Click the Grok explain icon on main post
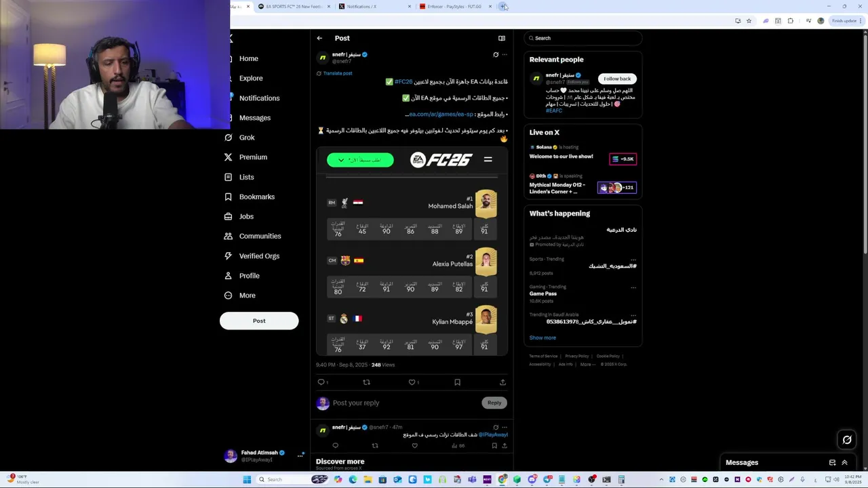The width and height of the screenshot is (868, 488). click(x=496, y=54)
